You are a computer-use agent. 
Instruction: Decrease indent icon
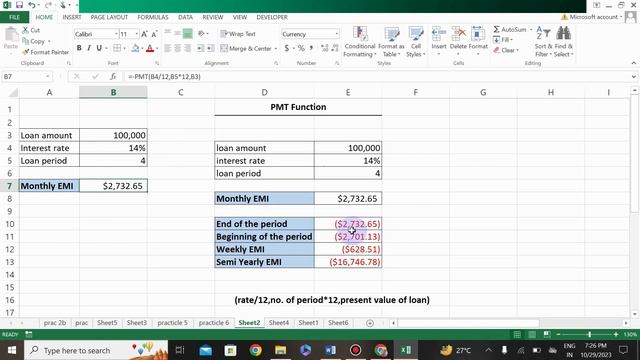200,48
